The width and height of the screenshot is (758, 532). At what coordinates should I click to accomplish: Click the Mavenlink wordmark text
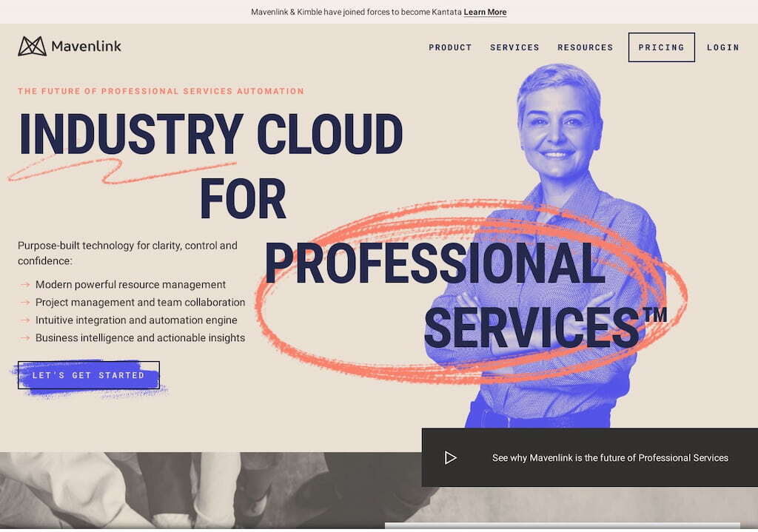pos(86,47)
